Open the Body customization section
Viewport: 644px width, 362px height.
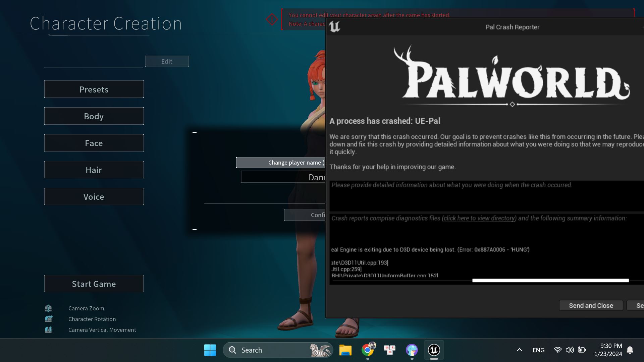94,116
